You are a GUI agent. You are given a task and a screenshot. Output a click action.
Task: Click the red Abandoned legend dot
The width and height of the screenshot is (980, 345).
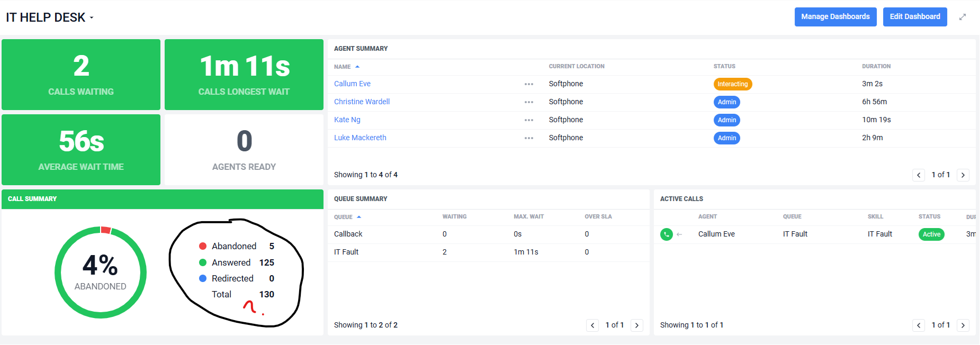pyautogui.click(x=203, y=246)
